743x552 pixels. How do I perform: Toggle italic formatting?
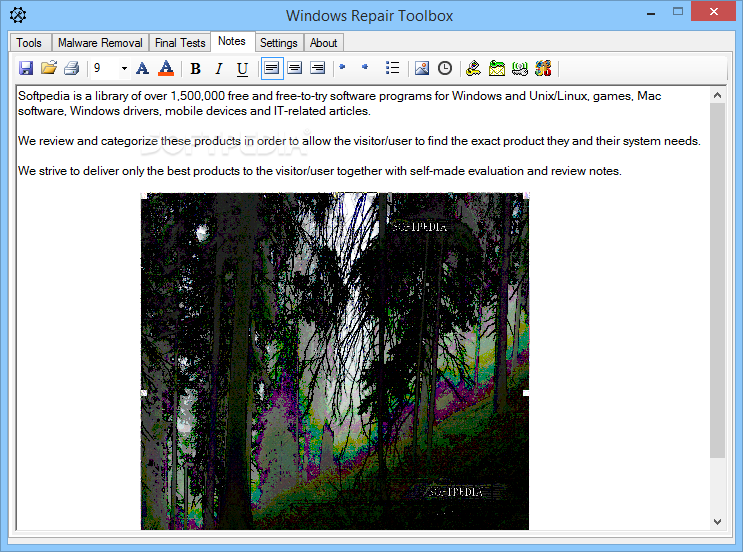(218, 69)
